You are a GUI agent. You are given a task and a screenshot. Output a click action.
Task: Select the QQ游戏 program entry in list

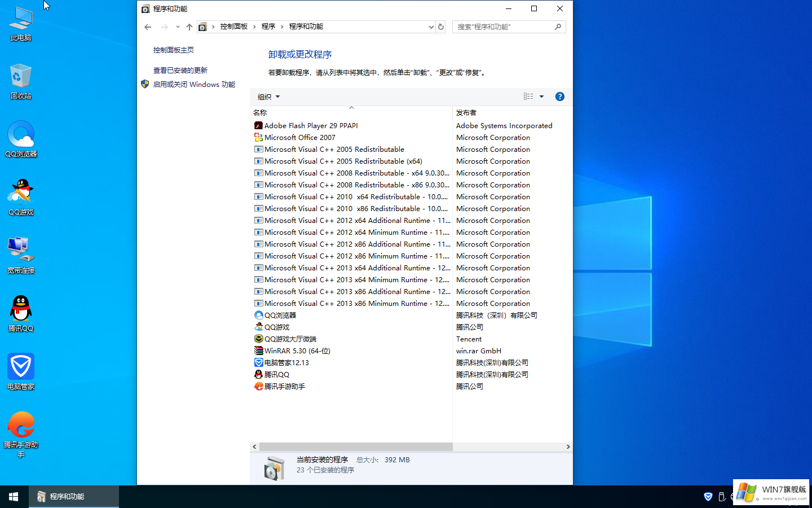click(x=277, y=327)
